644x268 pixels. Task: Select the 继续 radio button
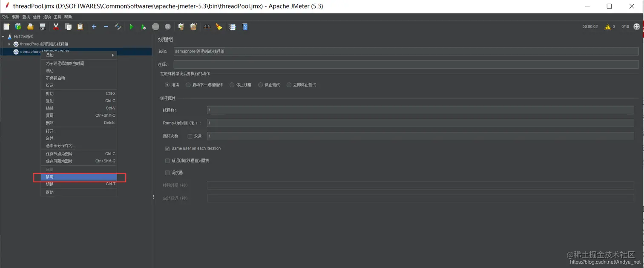tap(167, 85)
